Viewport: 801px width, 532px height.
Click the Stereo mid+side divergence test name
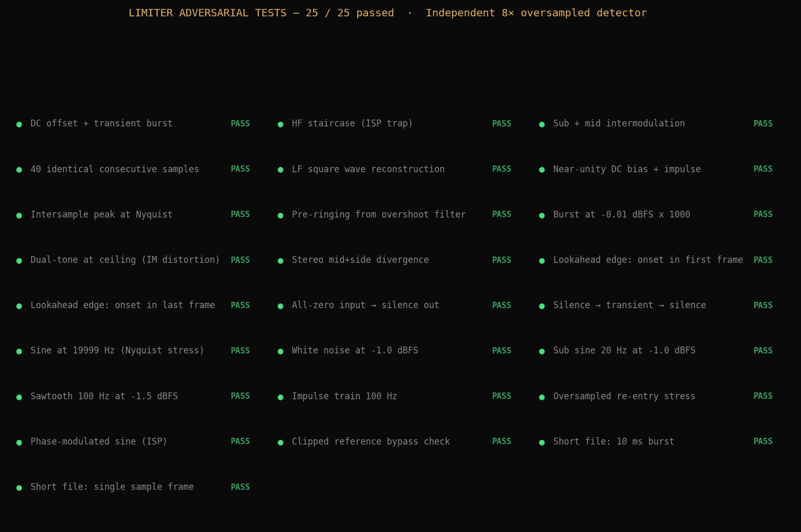pyautogui.click(x=360, y=260)
